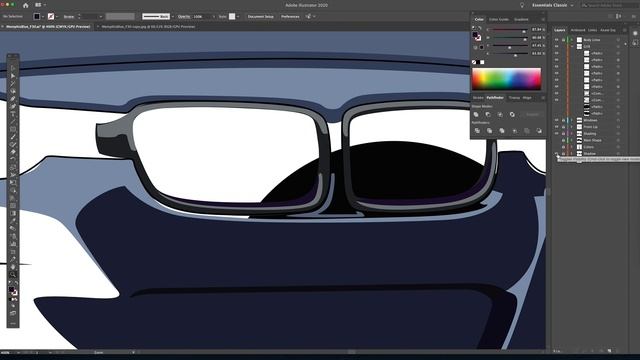Select the Selection tool in the toolbar
Screen dimensions: 640x360
point(13,68)
